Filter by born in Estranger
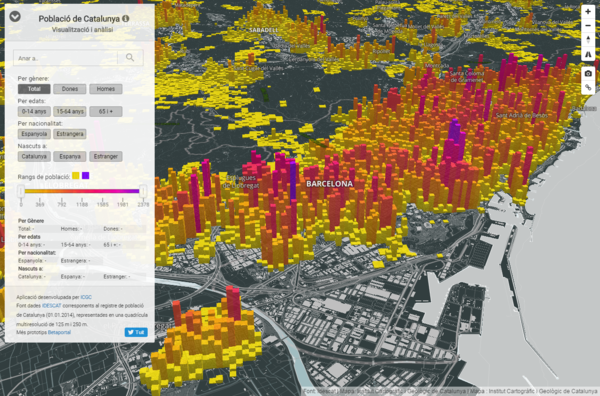The height and width of the screenshot is (396, 600). pyautogui.click(x=106, y=156)
